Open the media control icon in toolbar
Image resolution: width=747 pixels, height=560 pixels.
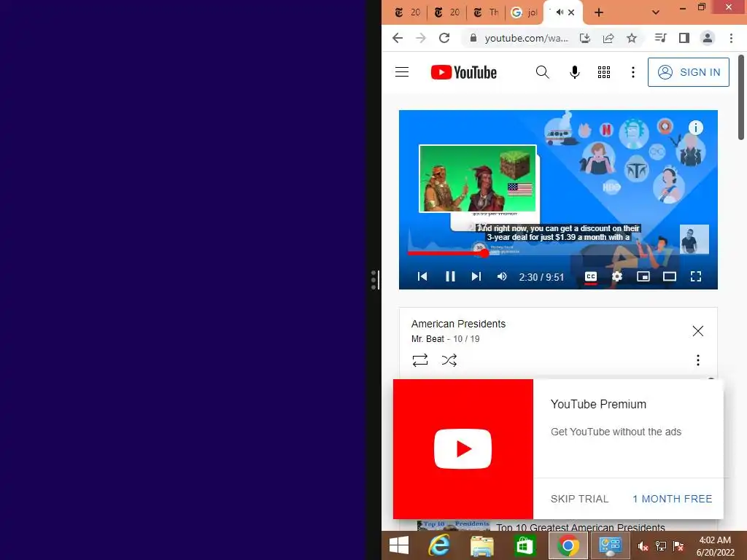pos(660,38)
